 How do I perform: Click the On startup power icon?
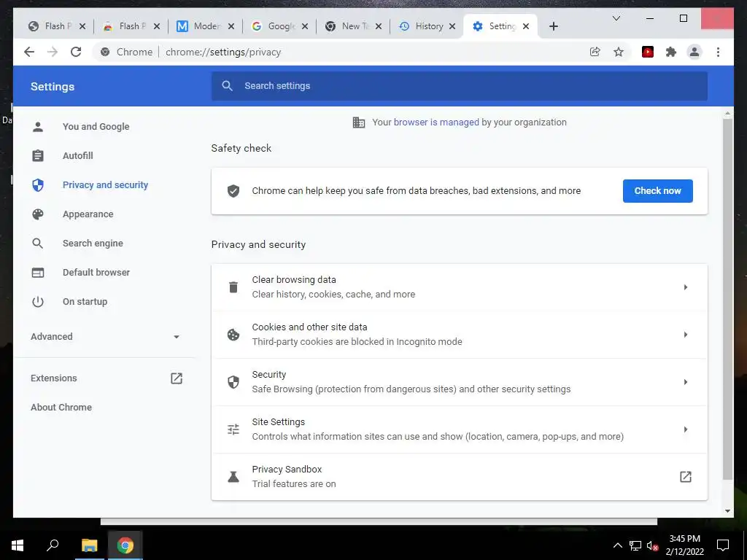pos(38,301)
